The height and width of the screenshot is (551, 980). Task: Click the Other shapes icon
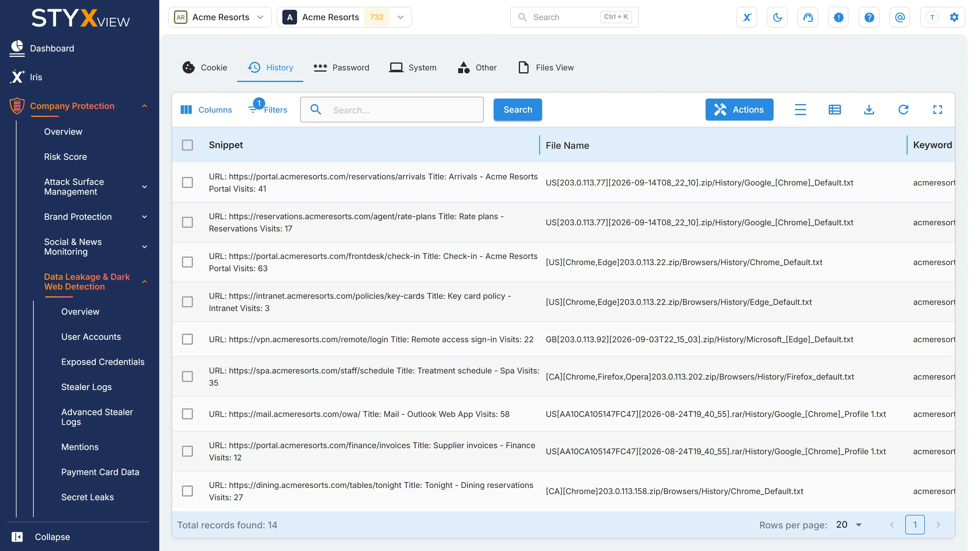coord(463,67)
